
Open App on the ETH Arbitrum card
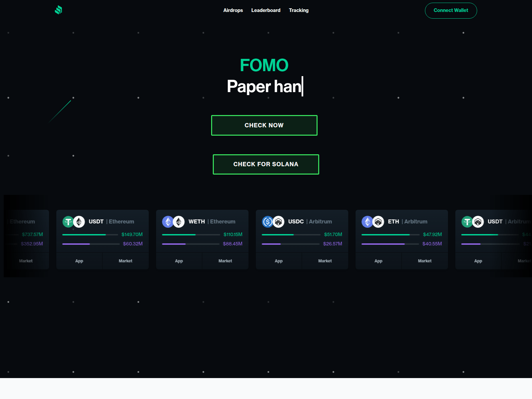pos(378,261)
